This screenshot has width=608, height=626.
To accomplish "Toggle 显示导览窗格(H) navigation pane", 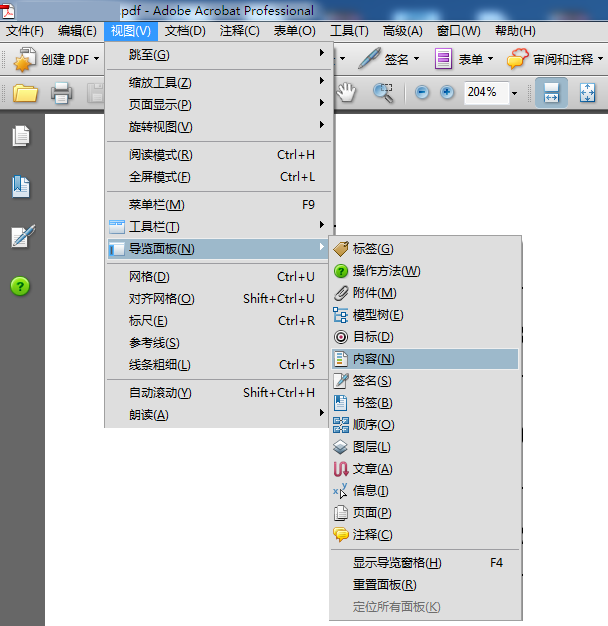I will 426,563.
